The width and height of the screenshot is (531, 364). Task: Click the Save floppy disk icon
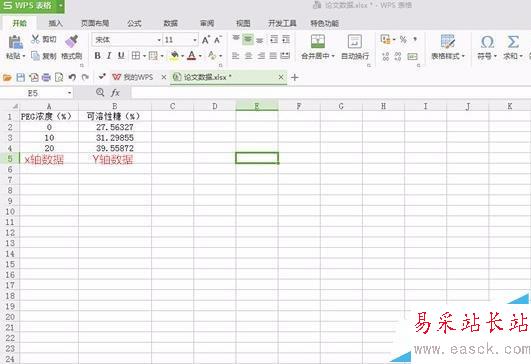(x=20, y=78)
